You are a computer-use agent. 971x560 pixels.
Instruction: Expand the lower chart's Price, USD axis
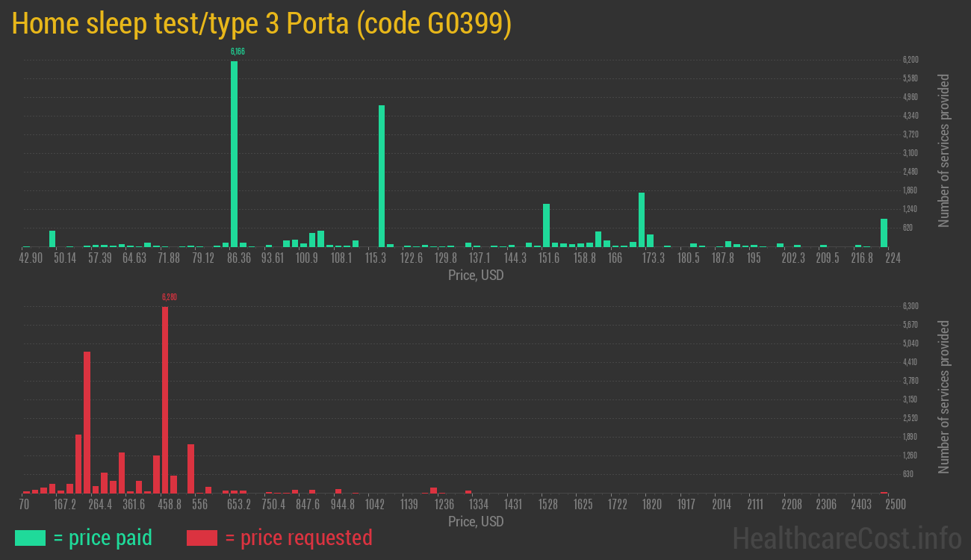coord(476,521)
